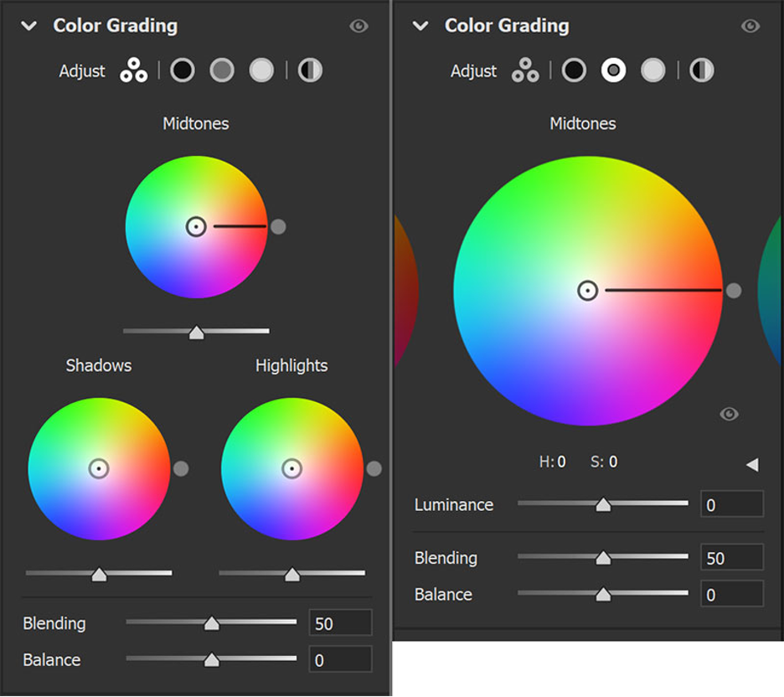Collapse left Color Grading panel chevron
Viewport: 784px width, 697px height.
(x=29, y=25)
